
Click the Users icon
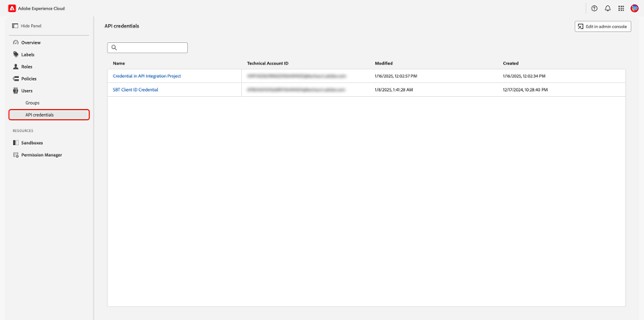point(15,91)
